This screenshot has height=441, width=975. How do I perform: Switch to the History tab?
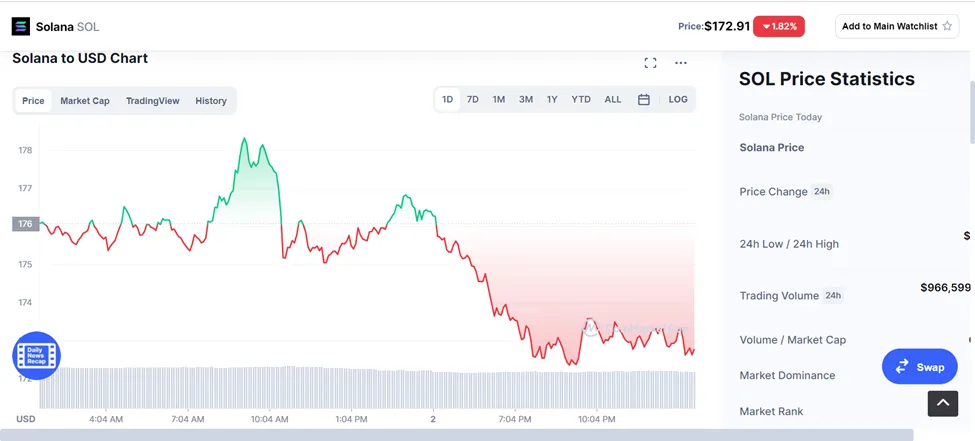pos(211,101)
